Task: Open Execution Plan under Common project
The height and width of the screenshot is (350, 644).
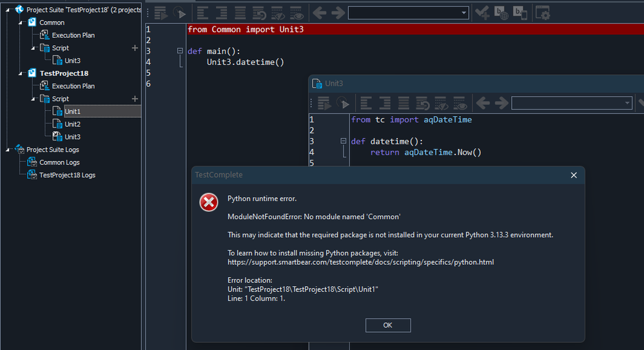Action: 73,35
